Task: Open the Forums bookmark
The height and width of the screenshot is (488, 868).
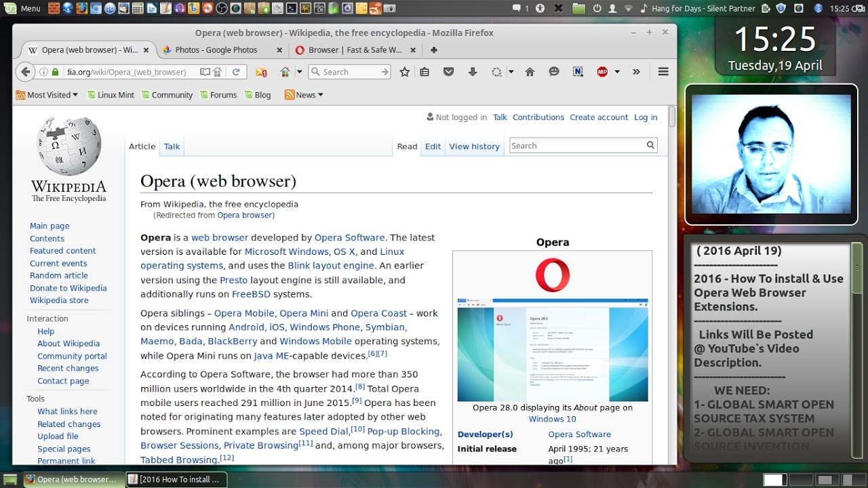Action: tap(218, 95)
